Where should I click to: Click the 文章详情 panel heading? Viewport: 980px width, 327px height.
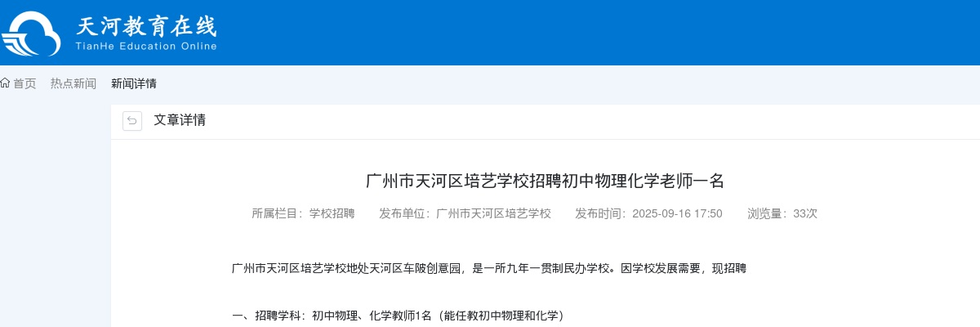(180, 120)
